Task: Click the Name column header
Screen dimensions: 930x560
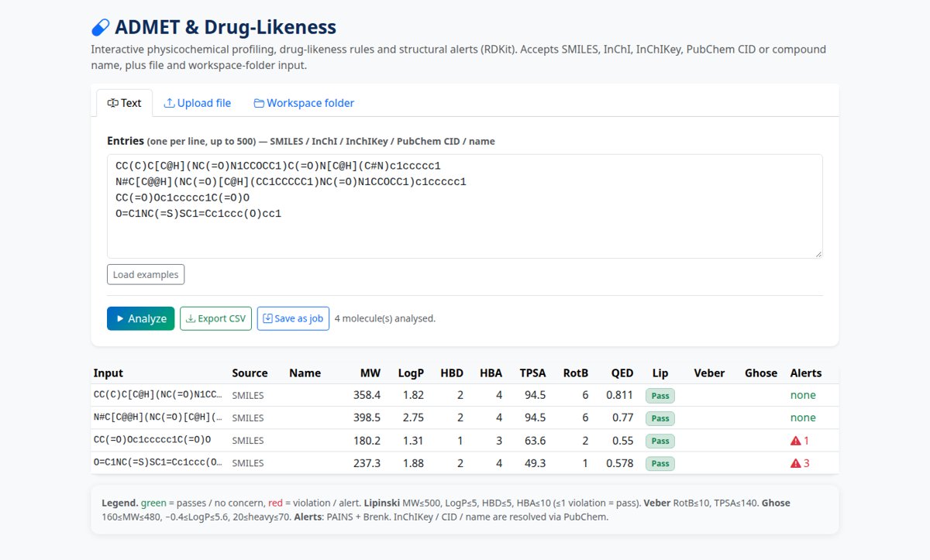Action: pos(305,373)
